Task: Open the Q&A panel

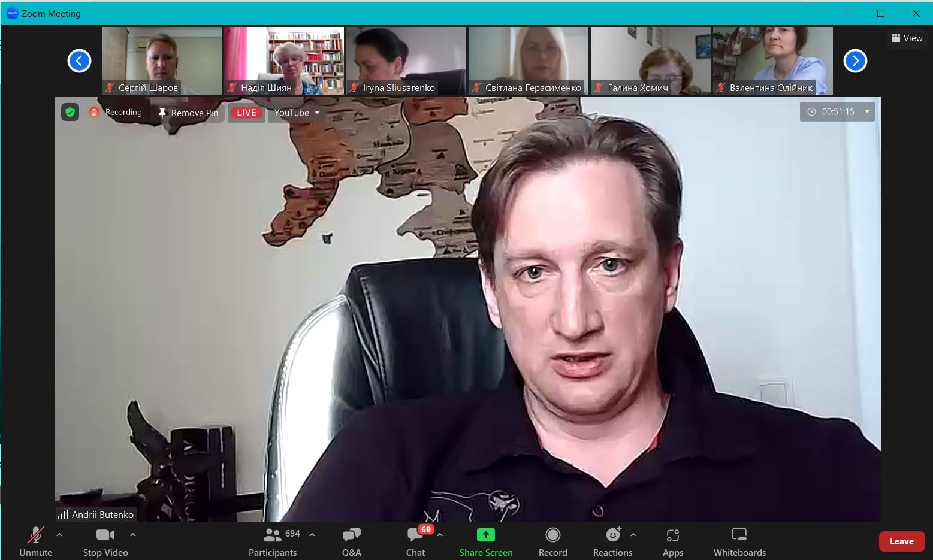Action: click(351, 541)
